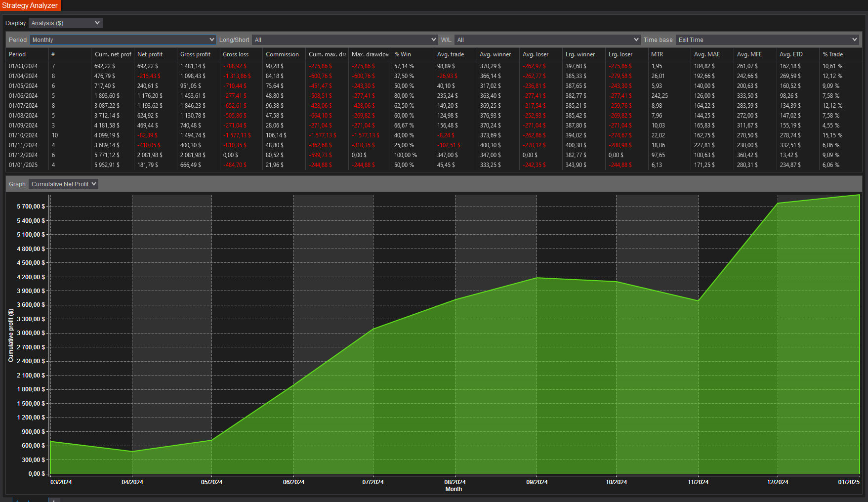Click net profit value 2 081,98 $
The image size is (868, 502).
coord(150,155)
